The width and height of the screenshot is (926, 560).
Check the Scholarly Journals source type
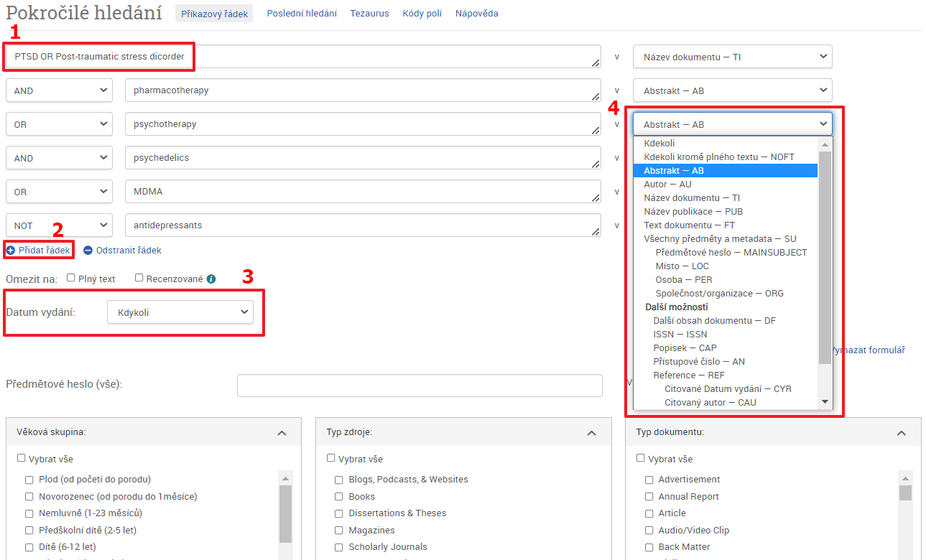click(x=339, y=547)
